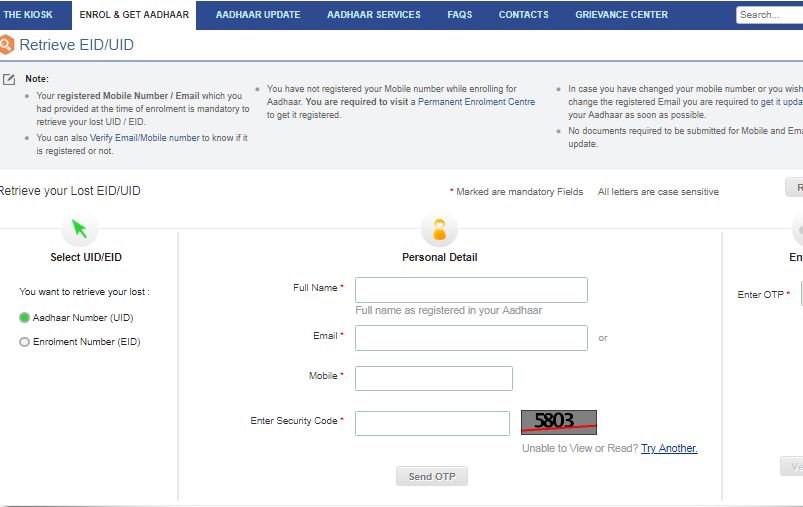Click the 'Retrieve EID/UID' page heading
Screen dimensions: 803x507
[76, 45]
